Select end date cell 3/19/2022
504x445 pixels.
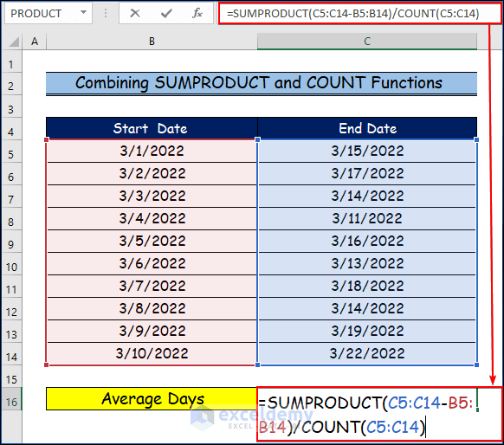coord(367,331)
